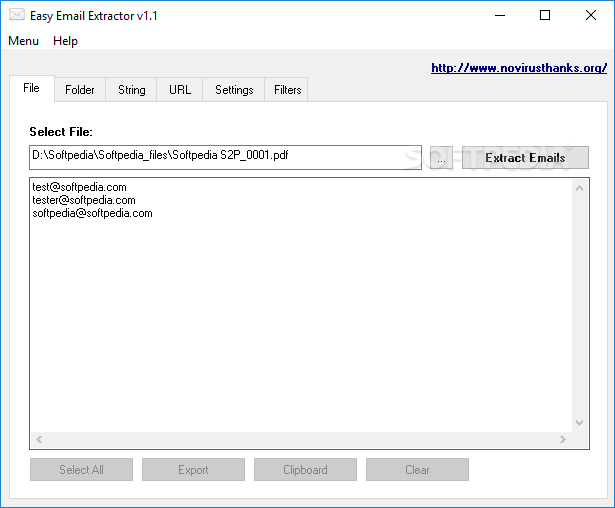The width and height of the screenshot is (615, 508).
Task: Visit the novirusthanks.org link
Action: (519, 68)
